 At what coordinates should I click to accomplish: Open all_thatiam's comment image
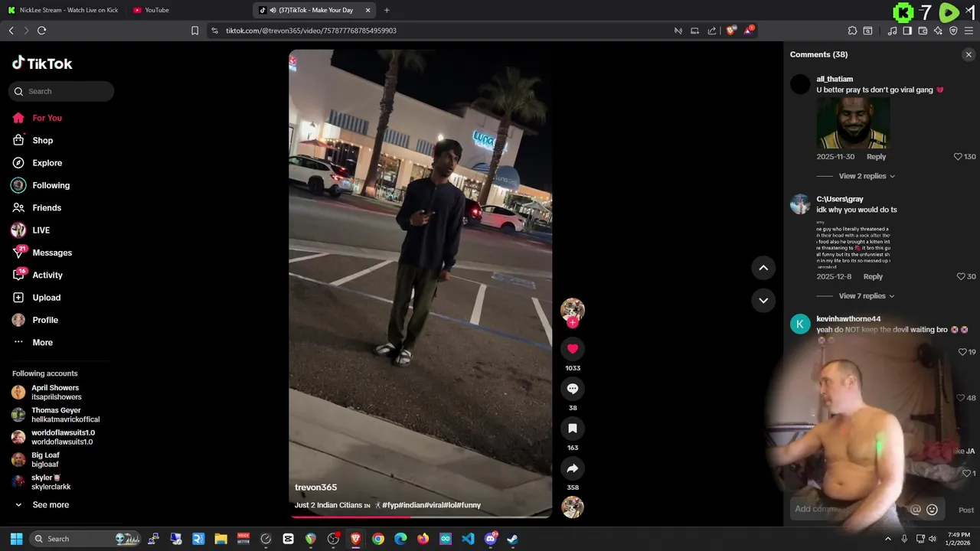[x=852, y=123]
